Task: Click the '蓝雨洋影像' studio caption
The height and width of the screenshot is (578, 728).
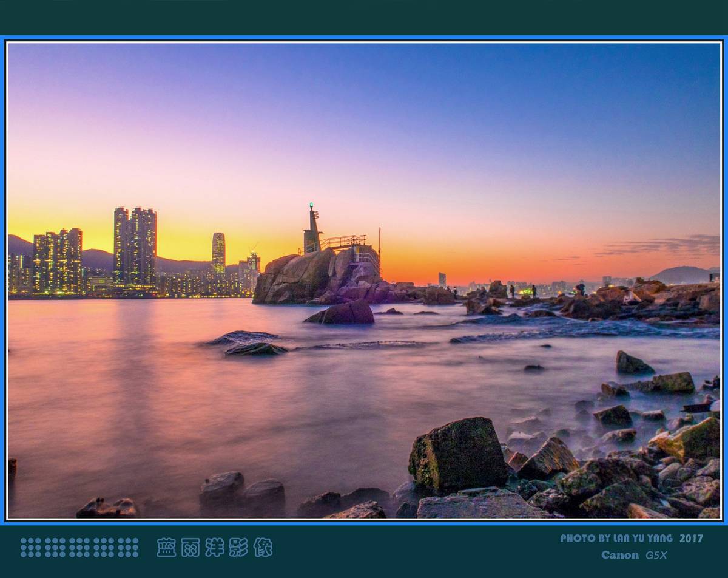Action: tap(215, 547)
